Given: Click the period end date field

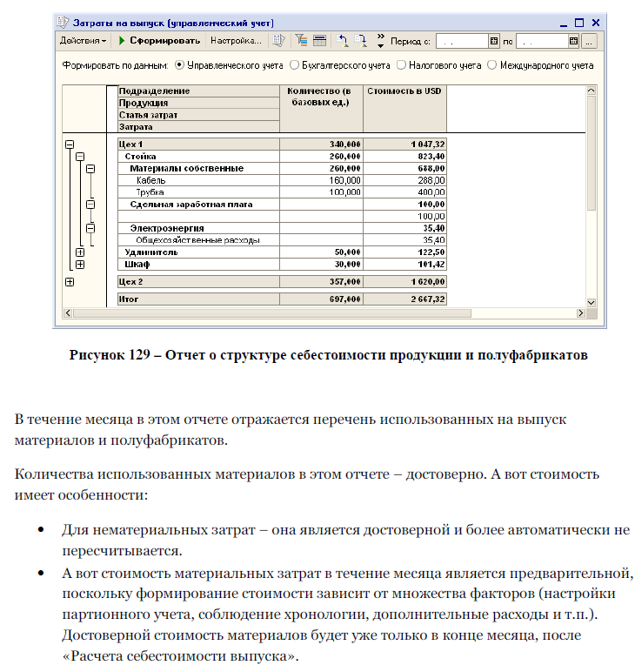Looking at the screenshot, I should click(x=542, y=41).
